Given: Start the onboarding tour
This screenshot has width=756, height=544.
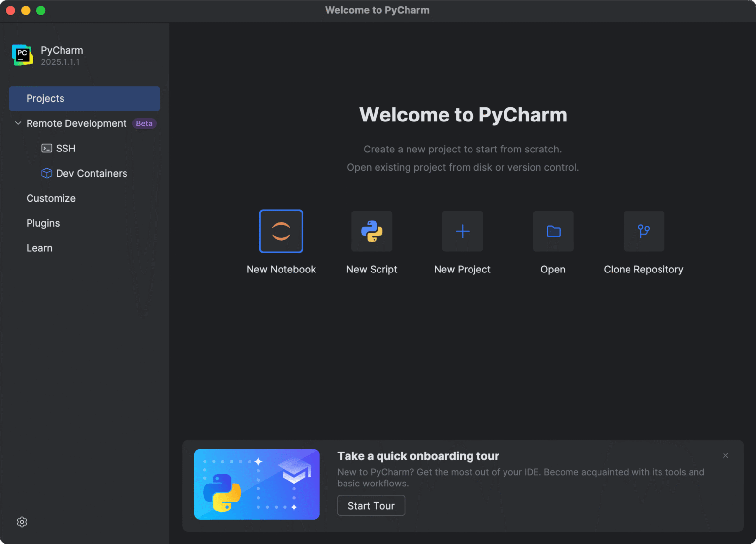Looking at the screenshot, I should [x=371, y=505].
